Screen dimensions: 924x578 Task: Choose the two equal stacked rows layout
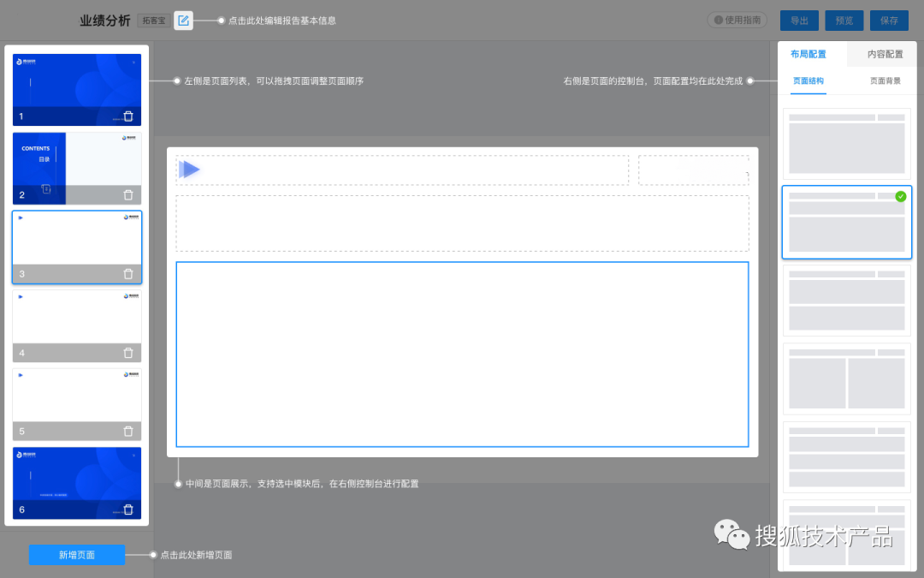[847, 301]
